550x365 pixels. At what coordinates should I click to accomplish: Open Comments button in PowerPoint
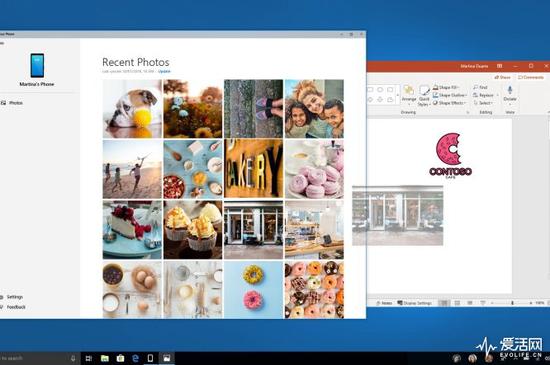[x=531, y=77]
